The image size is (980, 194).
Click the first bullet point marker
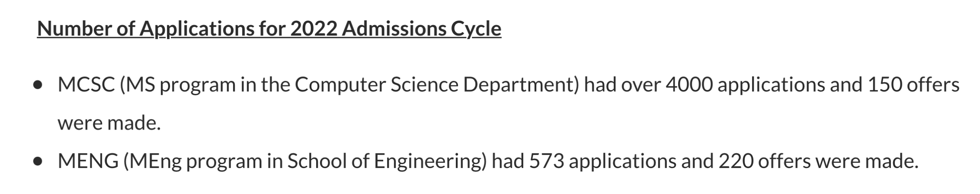[x=39, y=85]
